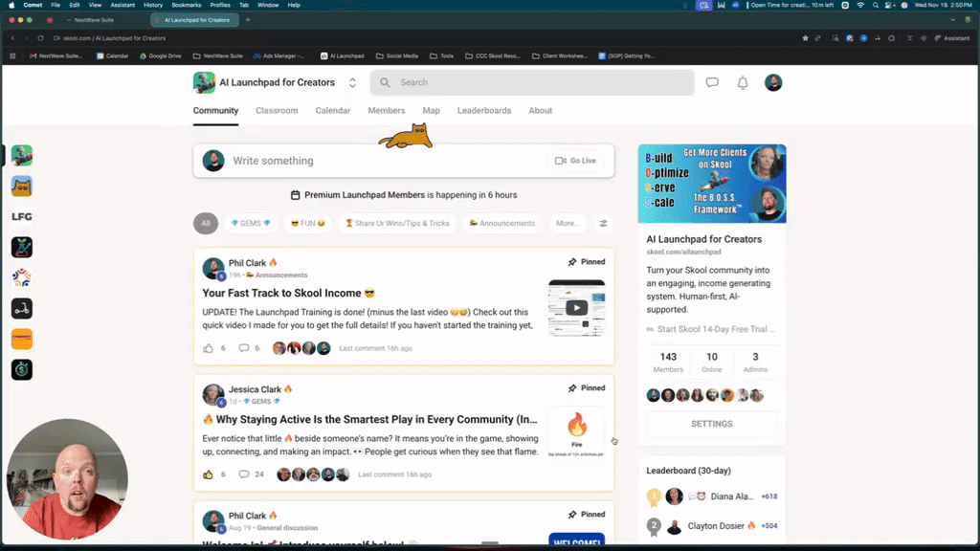This screenshot has height=551, width=980.
Task: Open the green dollar community in the sidebar
Action: point(22,370)
